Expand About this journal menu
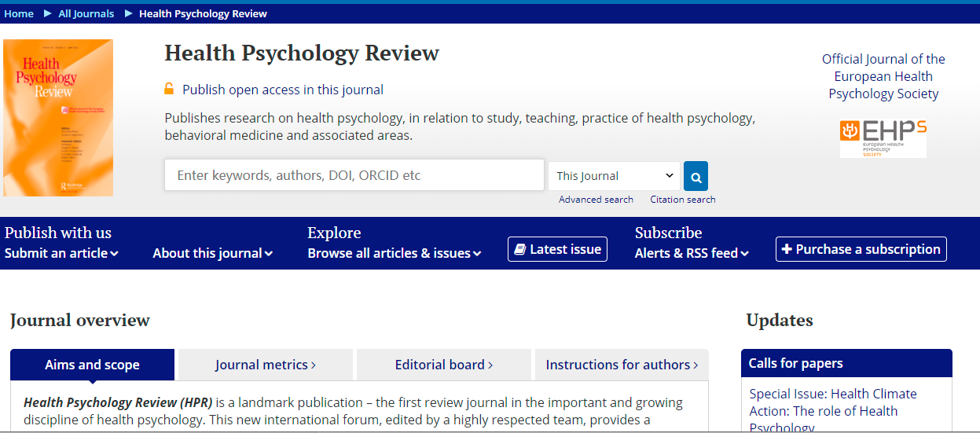This screenshot has width=980, height=433. (x=212, y=253)
